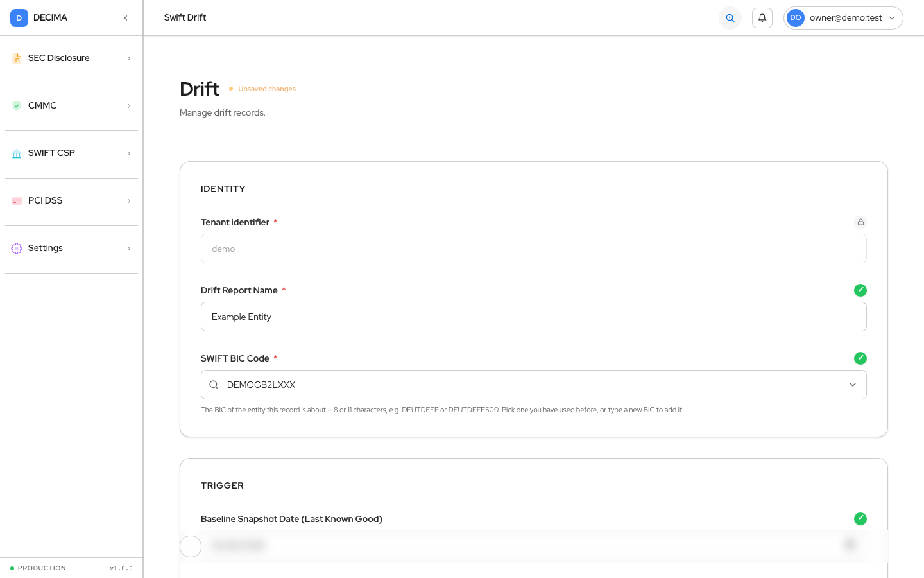
Task: Click the Baseline Snapshot Date label
Action: click(x=291, y=519)
